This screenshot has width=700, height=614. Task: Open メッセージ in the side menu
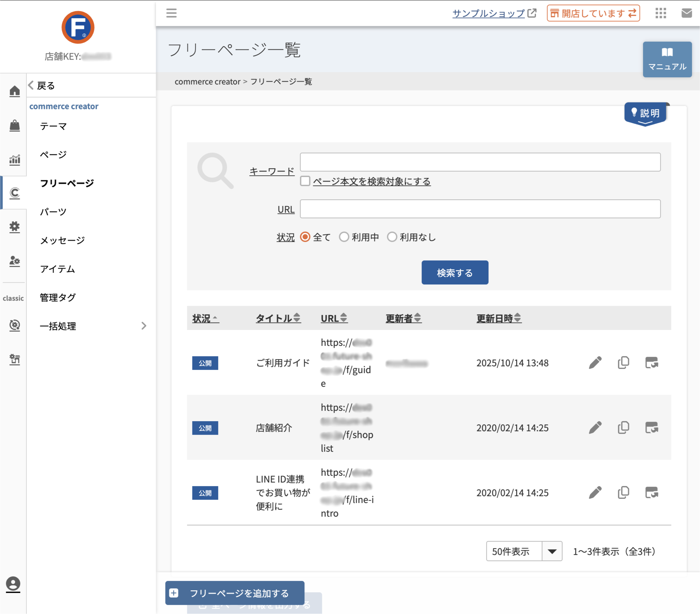(x=62, y=240)
